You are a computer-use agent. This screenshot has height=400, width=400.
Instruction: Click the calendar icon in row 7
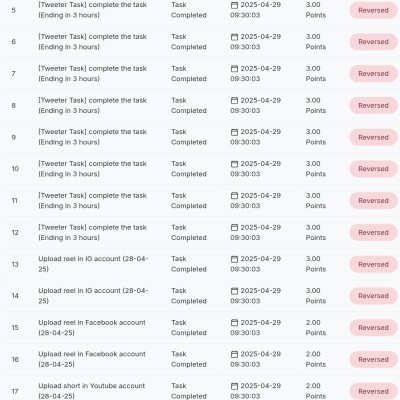(x=234, y=69)
